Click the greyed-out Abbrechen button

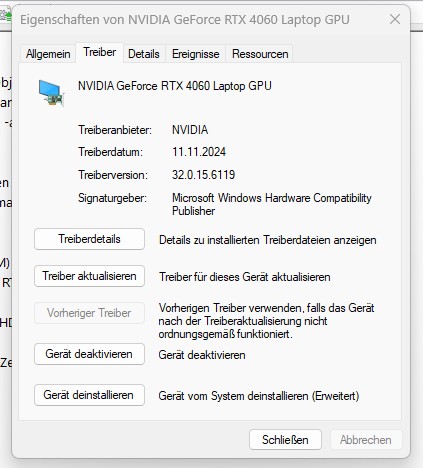click(366, 440)
